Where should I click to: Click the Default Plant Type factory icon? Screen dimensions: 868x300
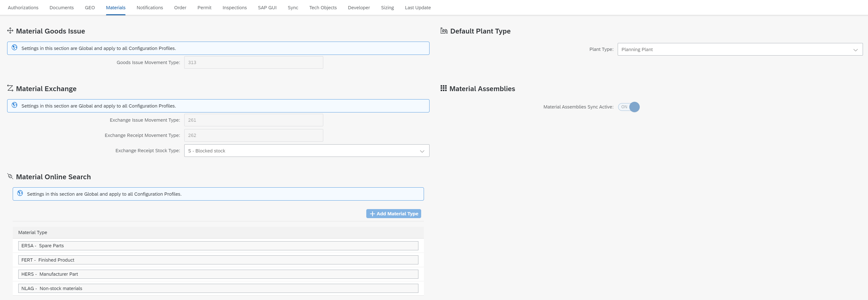(444, 31)
